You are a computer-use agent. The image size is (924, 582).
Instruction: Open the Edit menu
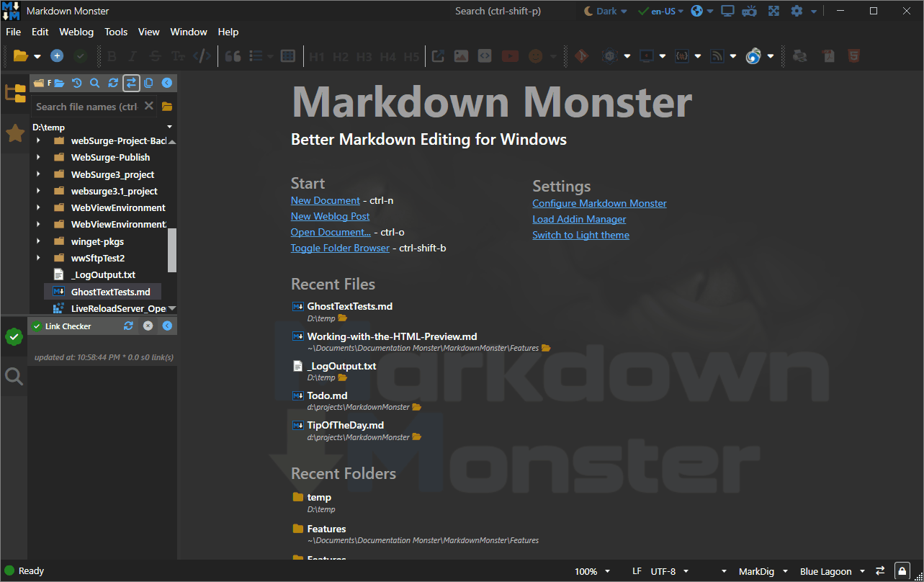40,32
